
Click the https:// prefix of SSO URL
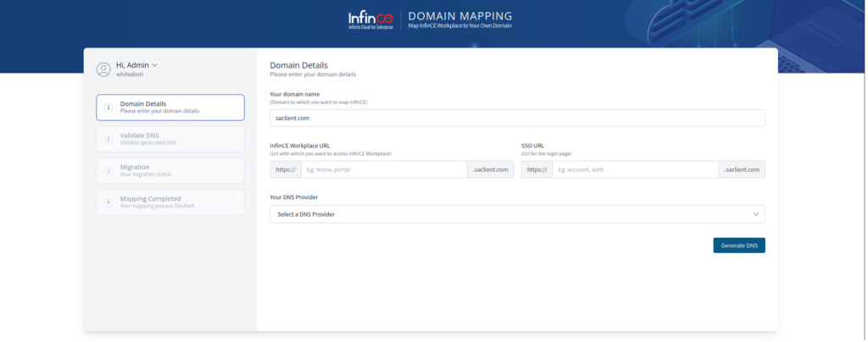537,169
